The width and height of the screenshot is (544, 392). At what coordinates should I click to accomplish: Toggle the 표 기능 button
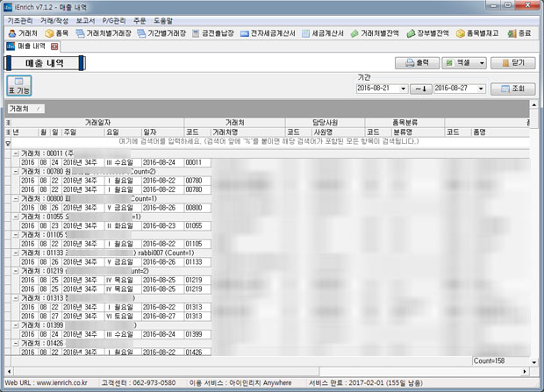pos(18,86)
